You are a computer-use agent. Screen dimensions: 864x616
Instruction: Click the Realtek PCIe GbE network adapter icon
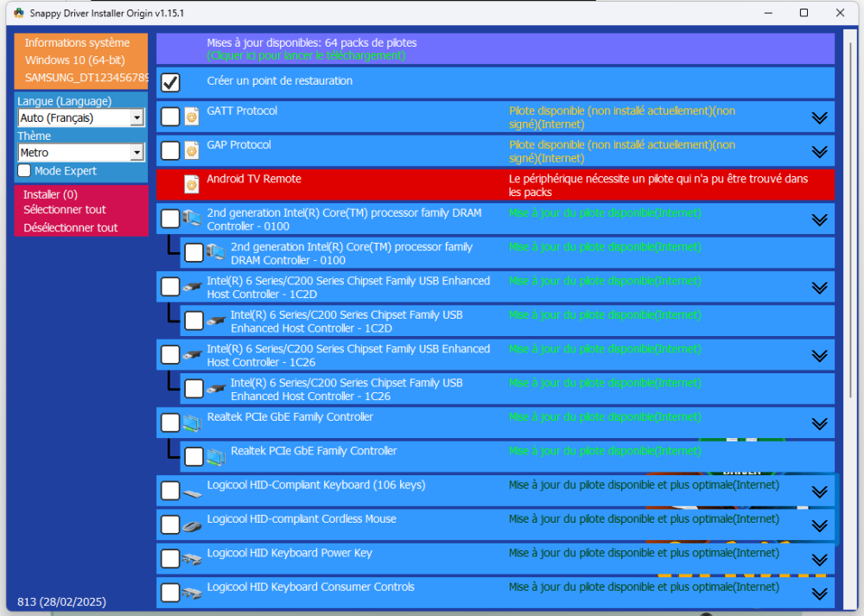pyautogui.click(x=192, y=422)
